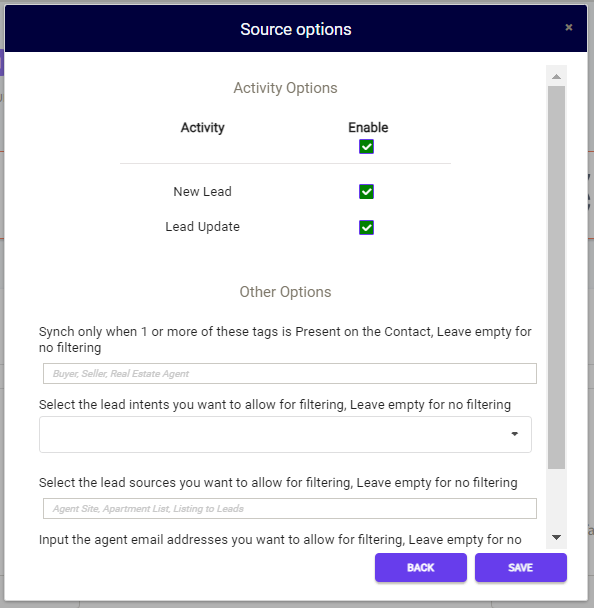Disable the Lead Update checkbox
594x608 pixels.
366,227
